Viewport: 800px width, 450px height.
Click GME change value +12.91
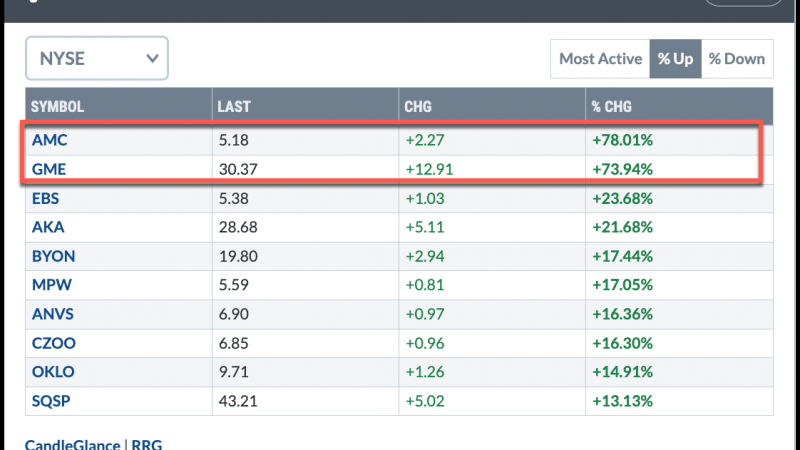click(x=429, y=169)
